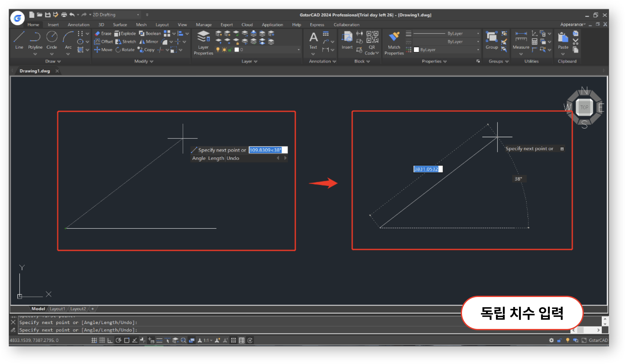Choose the Angle option in dynamic prompt
625x364 pixels.
[199, 158]
